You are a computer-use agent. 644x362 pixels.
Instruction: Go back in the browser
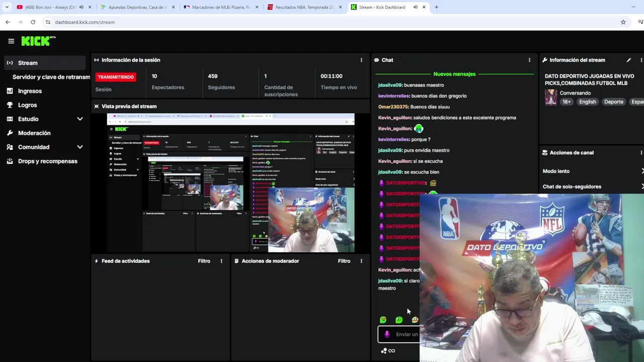[x=8, y=22]
